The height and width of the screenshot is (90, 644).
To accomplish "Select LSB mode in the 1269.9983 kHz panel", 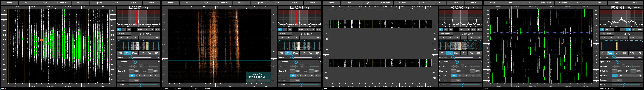I will [x=303, y=53].
